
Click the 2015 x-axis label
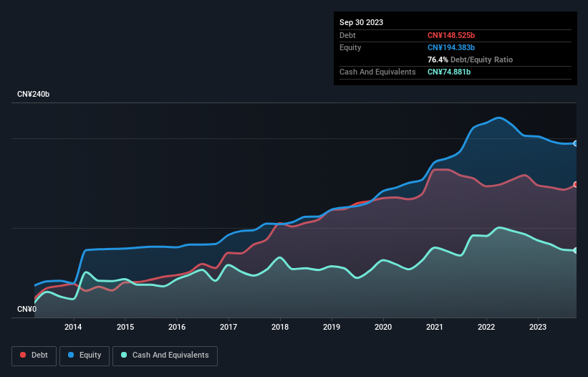(125, 327)
